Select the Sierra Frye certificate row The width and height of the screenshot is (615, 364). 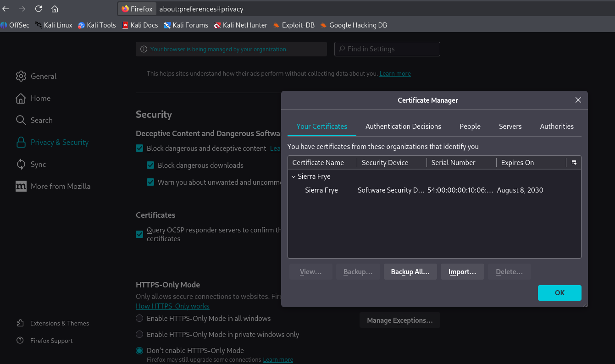point(434,190)
